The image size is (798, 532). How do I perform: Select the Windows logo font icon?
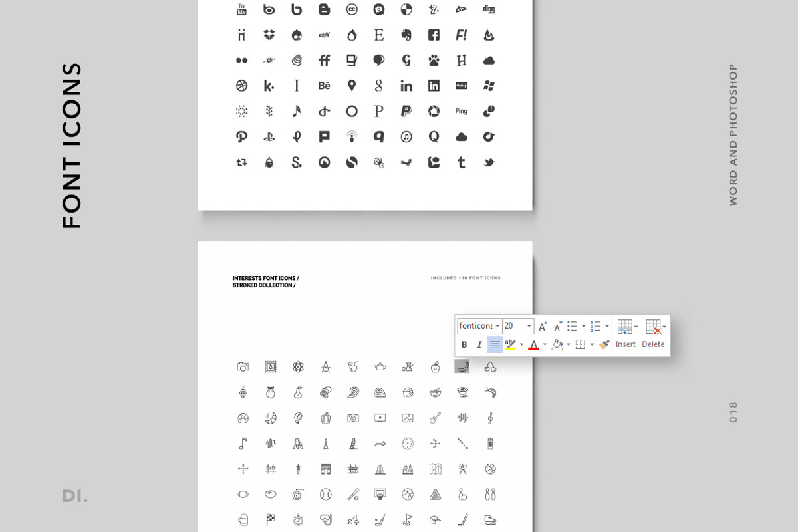point(489,86)
